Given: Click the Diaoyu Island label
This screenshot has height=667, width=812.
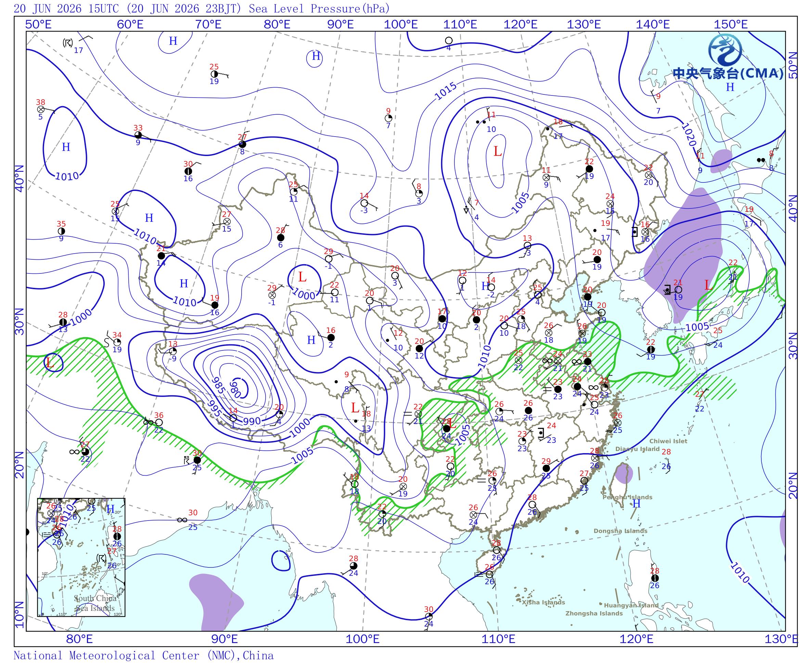Looking at the screenshot, I should (x=637, y=449).
